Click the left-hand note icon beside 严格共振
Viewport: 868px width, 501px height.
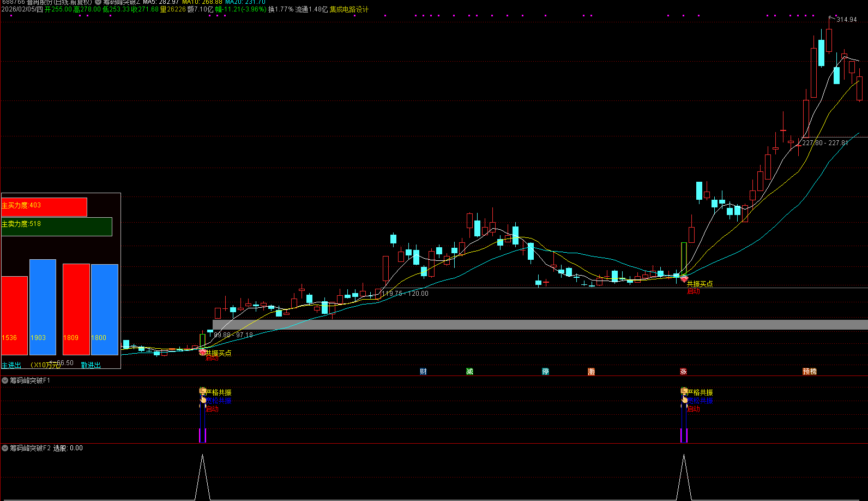(x=202, y=391)
